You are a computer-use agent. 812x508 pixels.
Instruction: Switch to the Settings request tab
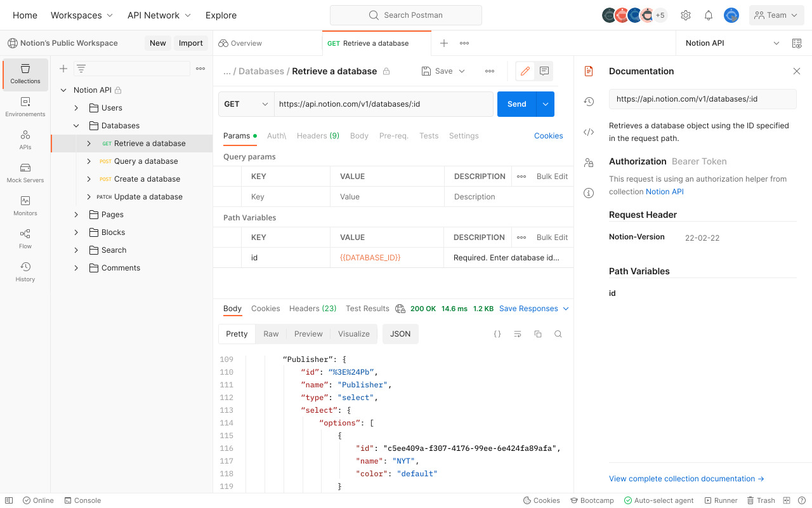pyautogui.click(x=464, y=136)
